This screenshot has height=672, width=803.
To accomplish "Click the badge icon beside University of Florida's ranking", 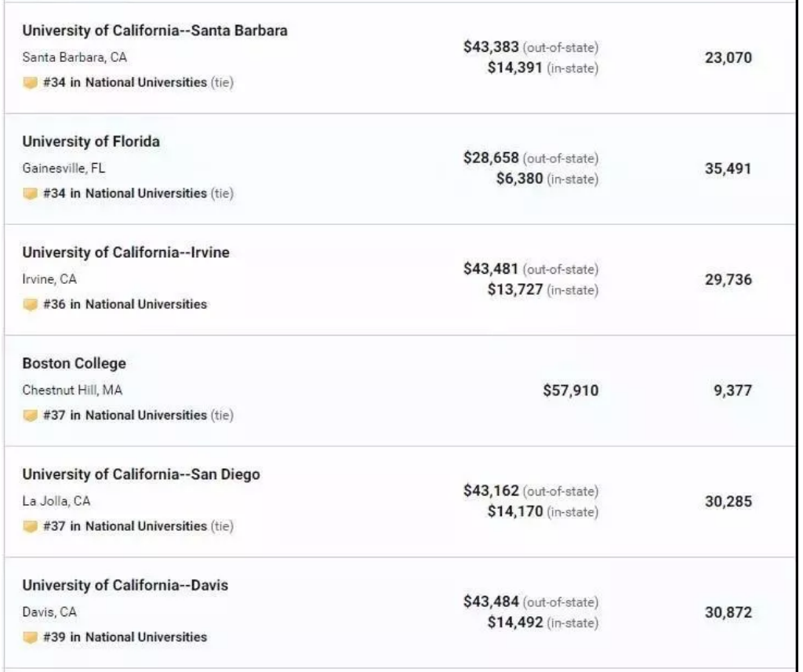I will coord(31,194).
